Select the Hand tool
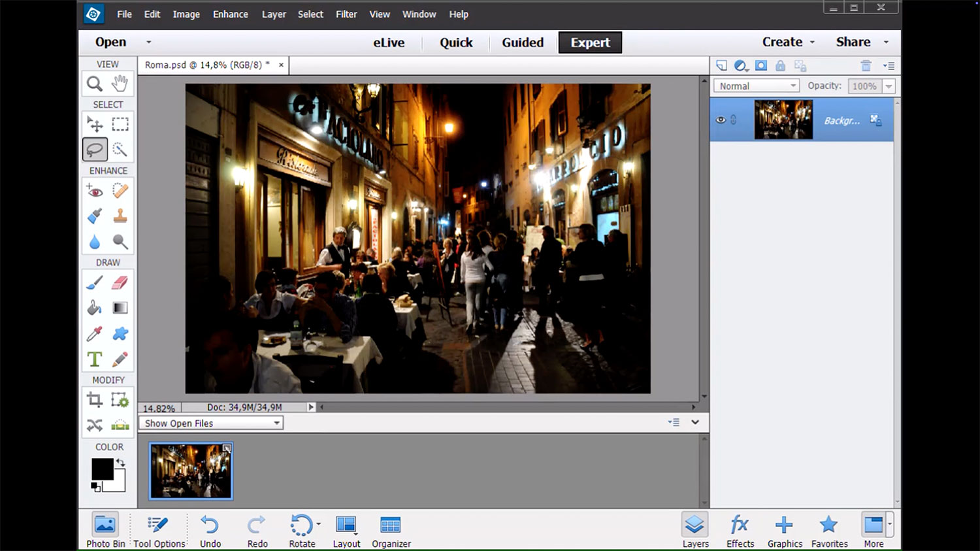The width and height of the screenshot is (980, 551). click(120, 84)
